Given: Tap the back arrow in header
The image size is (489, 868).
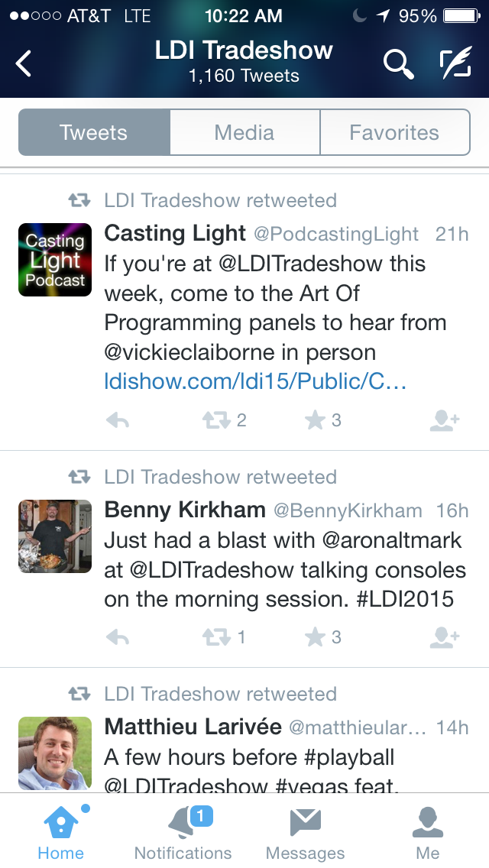Looking at the screenshot, I should 24,63.
